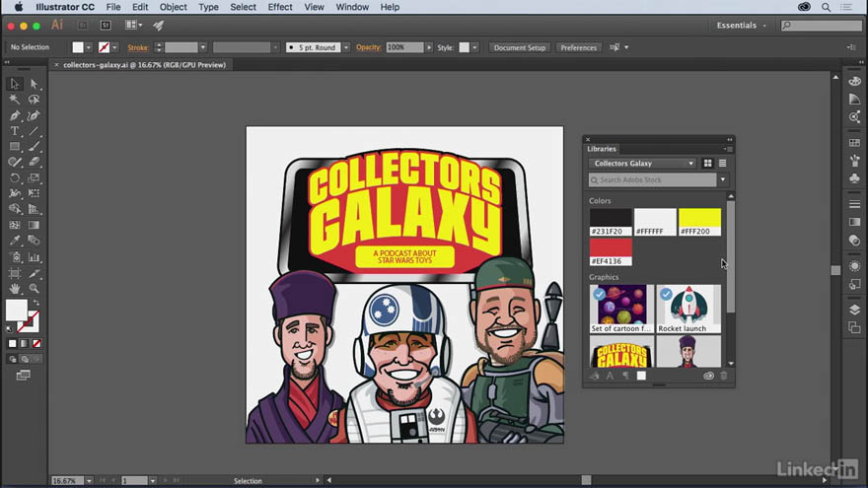The image size is (868, 488).
Task: Select the Direct Selection tool
Action: pos(34,84)
